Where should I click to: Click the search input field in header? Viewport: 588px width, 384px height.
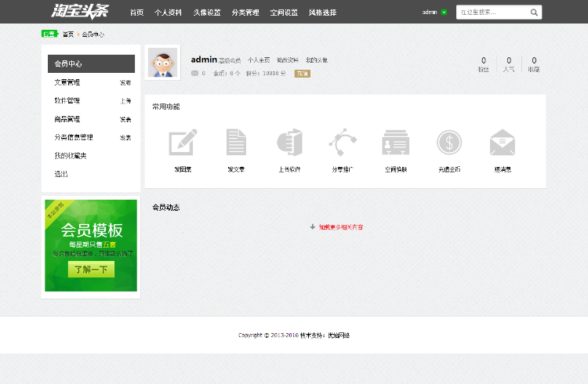(x=492, y=13)
